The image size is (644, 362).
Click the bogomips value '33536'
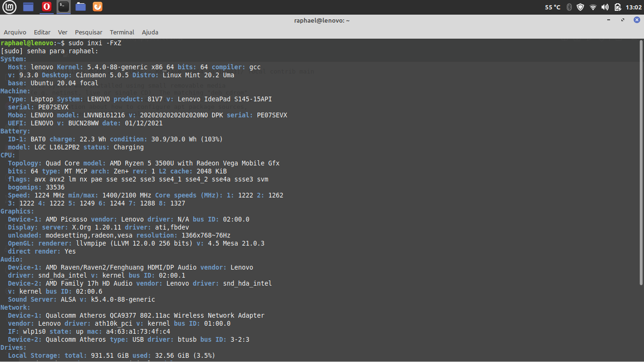pos(55,187)
